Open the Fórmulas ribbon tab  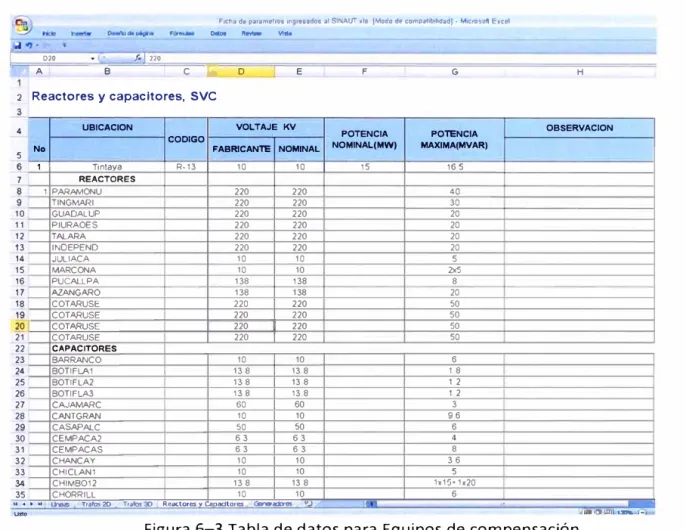182,33
